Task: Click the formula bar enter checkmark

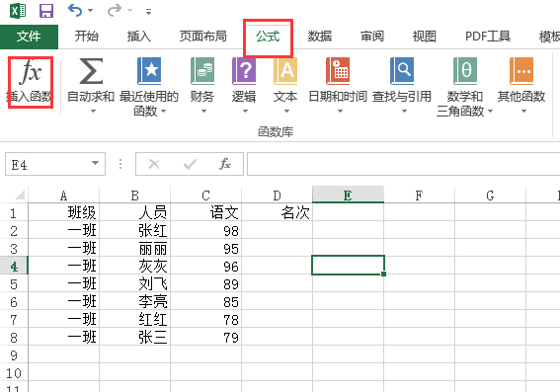Action: pos(190,164)
